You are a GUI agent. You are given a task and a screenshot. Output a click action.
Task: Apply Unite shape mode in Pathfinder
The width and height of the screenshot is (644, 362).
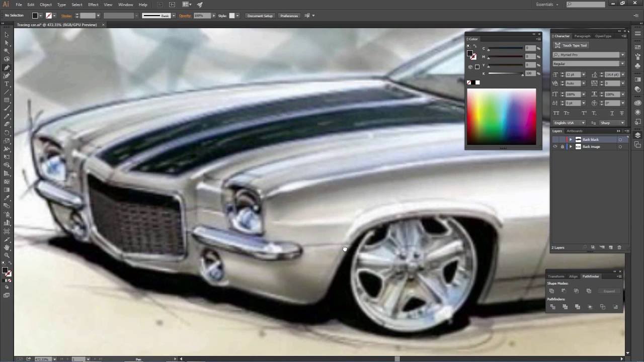552,291
